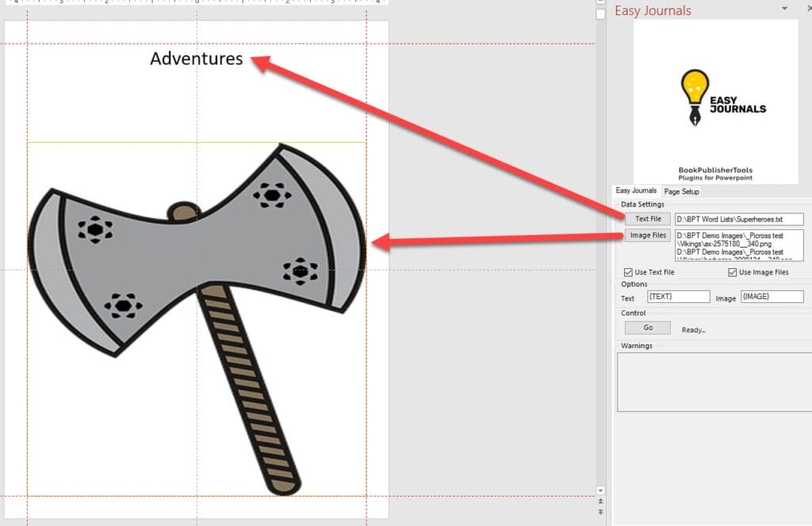The height and width of the screenshot is (526, 812).
Task: Click inside the Warnings text box
Action: tap(714, 382)
